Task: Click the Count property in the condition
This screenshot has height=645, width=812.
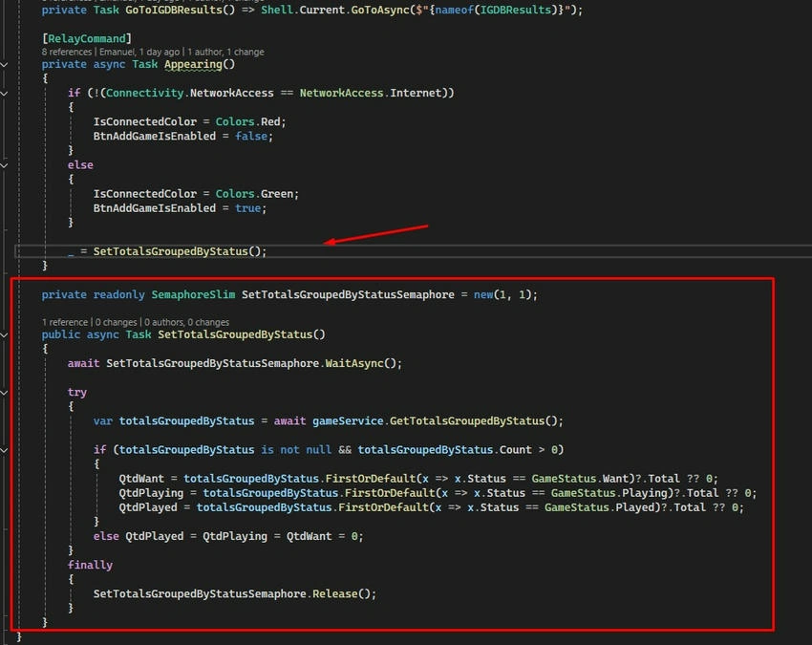Action: 515,450
